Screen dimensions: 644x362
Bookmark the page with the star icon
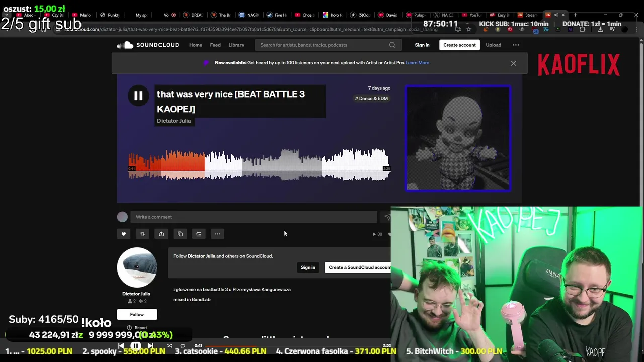pos(469,29)
